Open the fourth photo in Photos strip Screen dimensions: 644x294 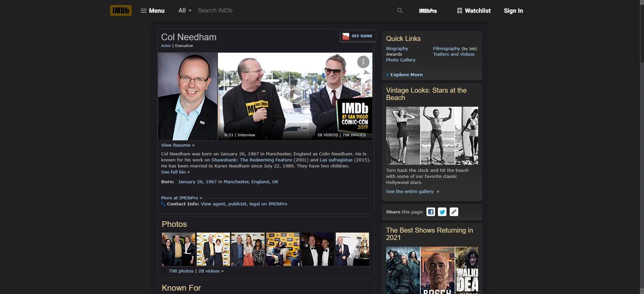tap(283, 249)
